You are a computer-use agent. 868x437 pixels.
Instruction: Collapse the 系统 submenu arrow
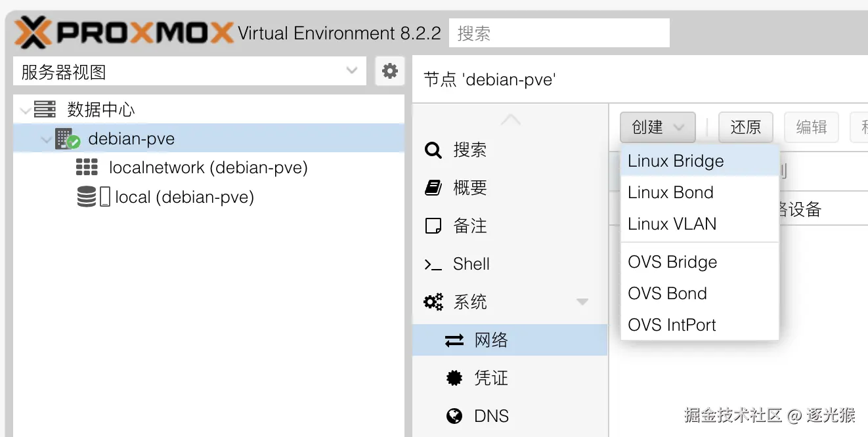pos(582,302)
